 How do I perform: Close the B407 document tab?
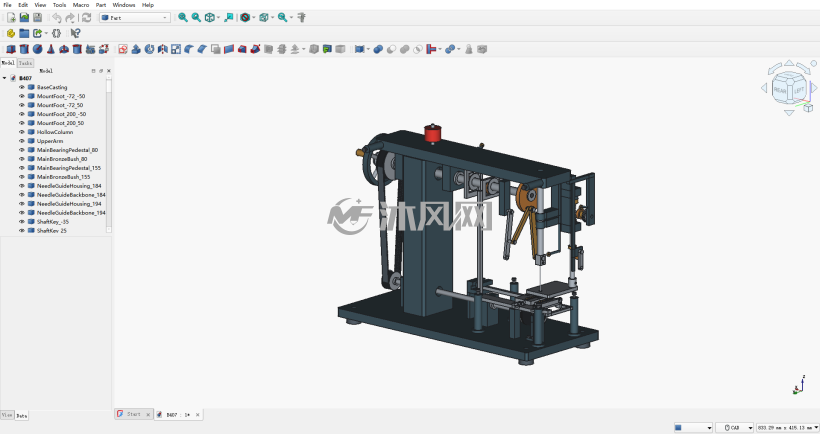[x=198, y=415]
